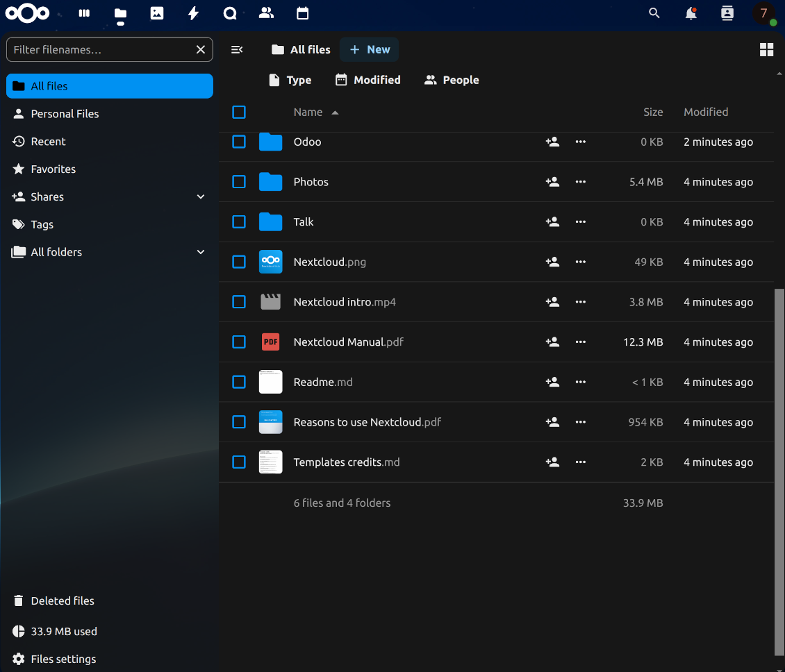The width and height of the screenshot is (785, 672).
Task: Share the Photos folder
Action: coord(552,182)
